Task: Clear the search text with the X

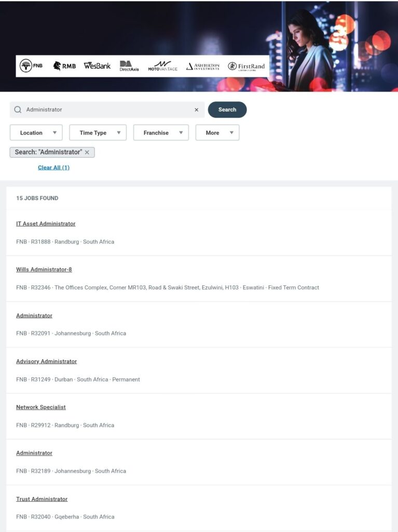Action: 196,110
